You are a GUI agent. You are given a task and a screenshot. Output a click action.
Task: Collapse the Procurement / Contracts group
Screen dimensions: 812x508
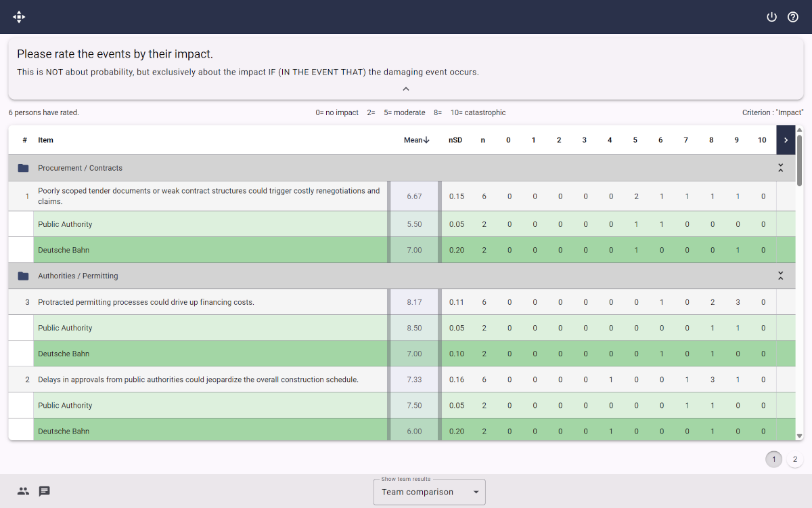(x=780, y=168)
